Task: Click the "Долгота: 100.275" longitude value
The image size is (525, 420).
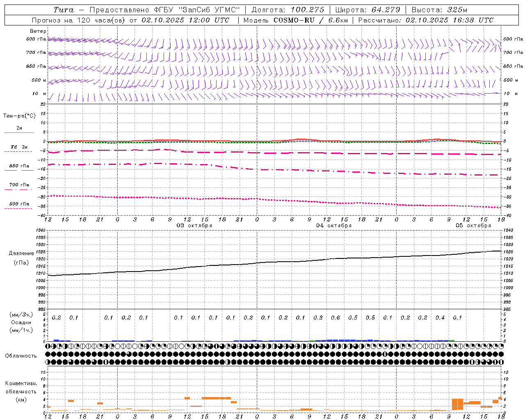Action: click(288, 10)
